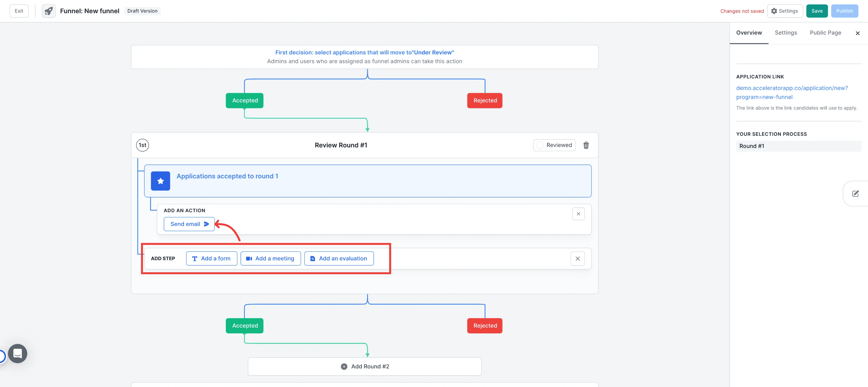Save the funnel draft
The width and height of the screenshot is (868, 387).
point(816,11)
